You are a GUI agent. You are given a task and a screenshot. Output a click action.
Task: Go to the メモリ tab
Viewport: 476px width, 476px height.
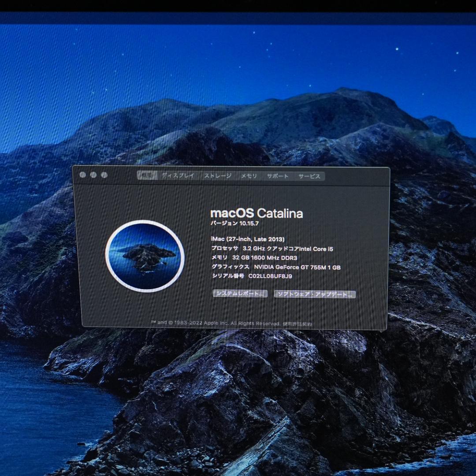pos(249,176)
